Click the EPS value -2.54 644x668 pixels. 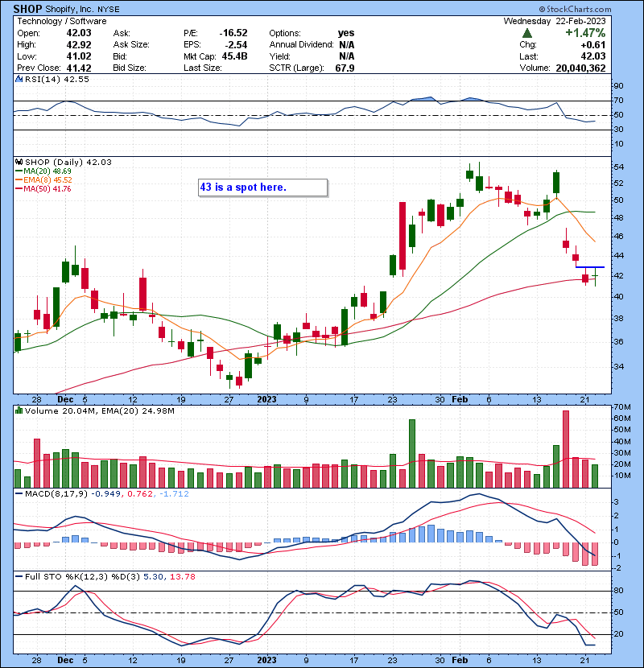point(237,45)
